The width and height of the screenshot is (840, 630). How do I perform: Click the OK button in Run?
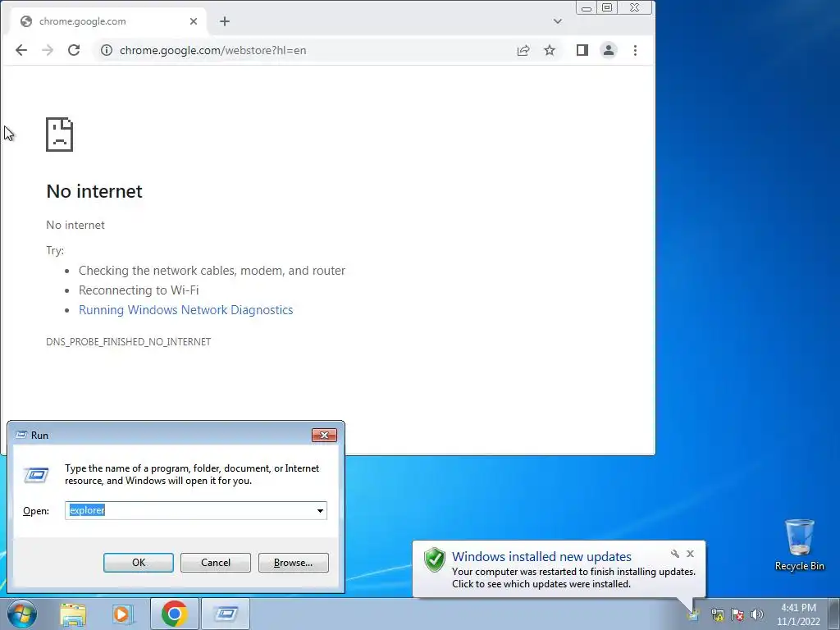[138, 563]
